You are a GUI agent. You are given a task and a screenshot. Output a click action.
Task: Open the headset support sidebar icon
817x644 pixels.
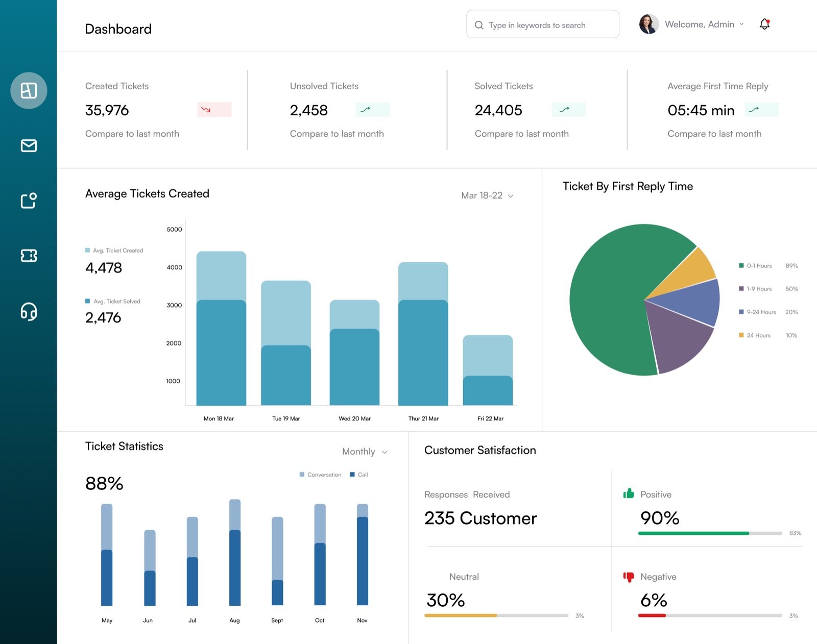[x=29, y=311]
